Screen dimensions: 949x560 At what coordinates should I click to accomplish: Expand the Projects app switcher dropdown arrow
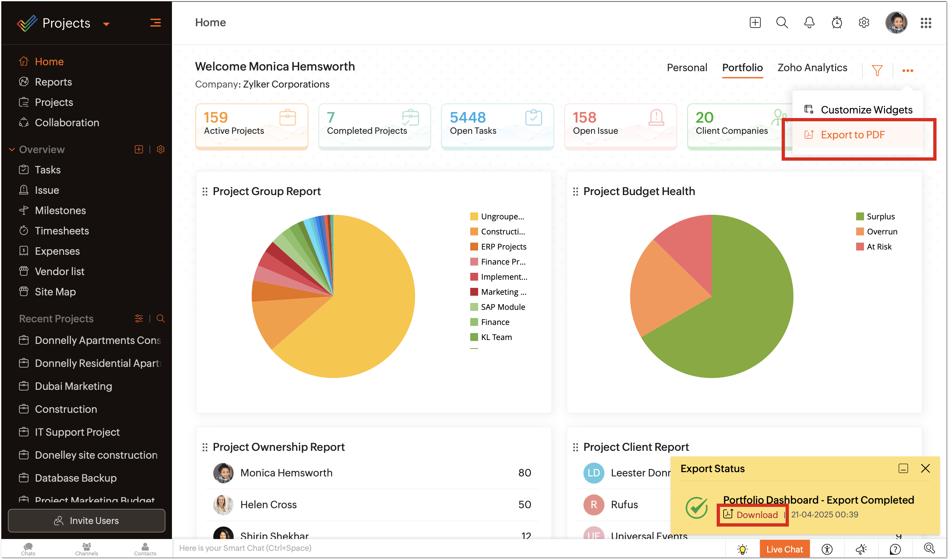[x=106, y=24]
